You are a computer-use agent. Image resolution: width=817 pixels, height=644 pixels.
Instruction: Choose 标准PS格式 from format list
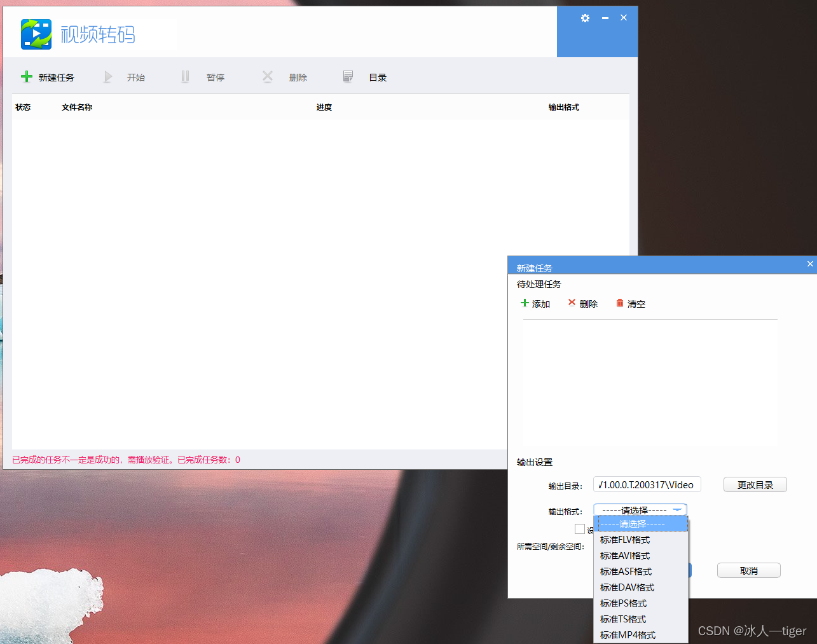[x=641, y=603]
